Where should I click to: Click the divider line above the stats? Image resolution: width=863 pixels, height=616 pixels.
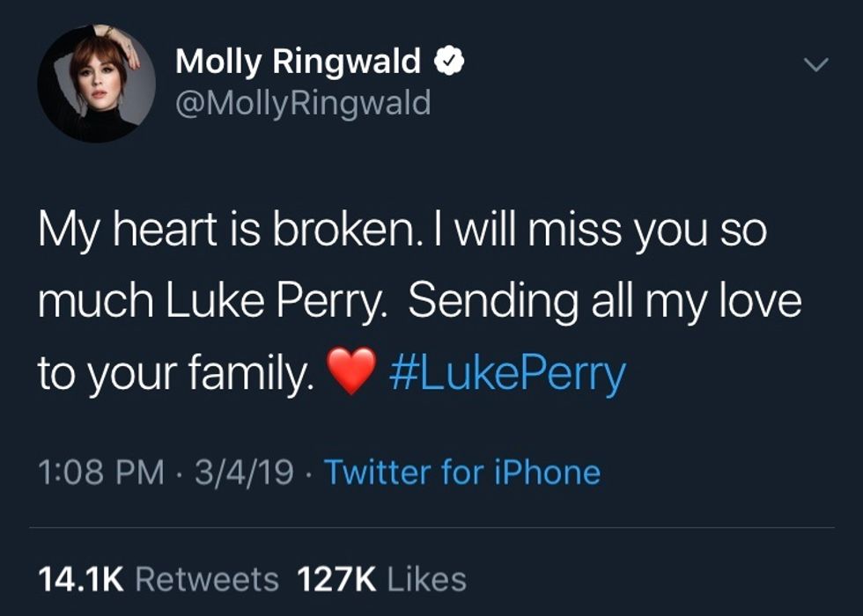[x=431, y=528]
